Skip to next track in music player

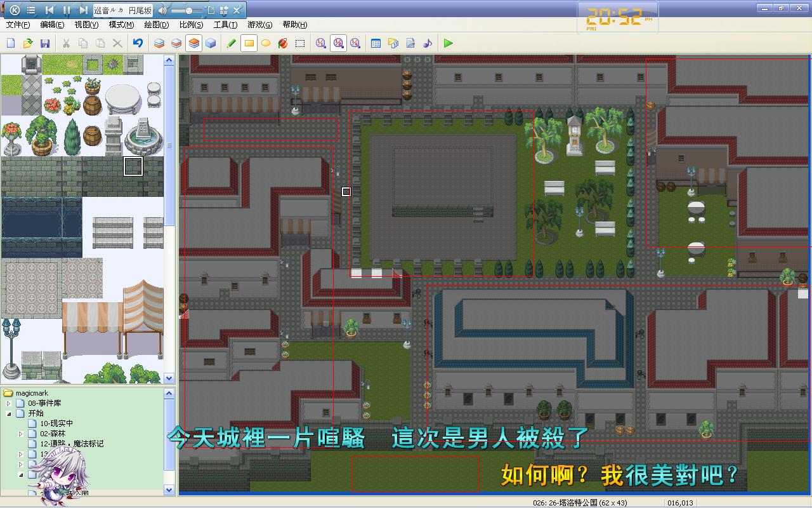click(x=83, y=10)
